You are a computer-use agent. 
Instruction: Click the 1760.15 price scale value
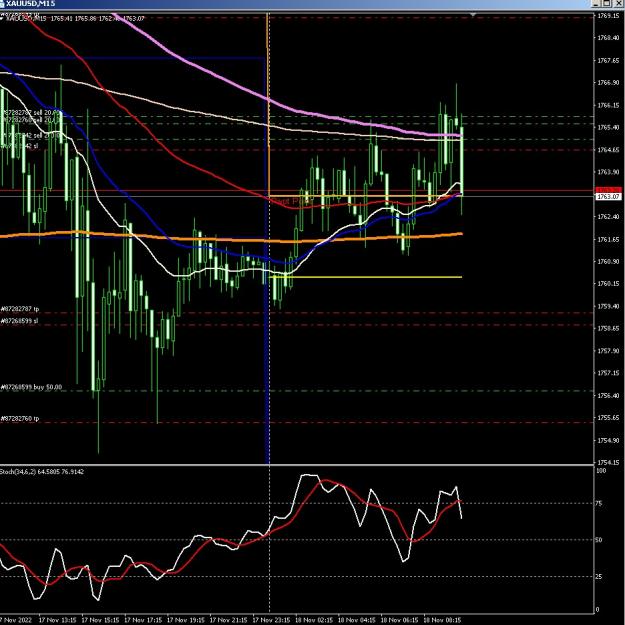click(608, 283)
